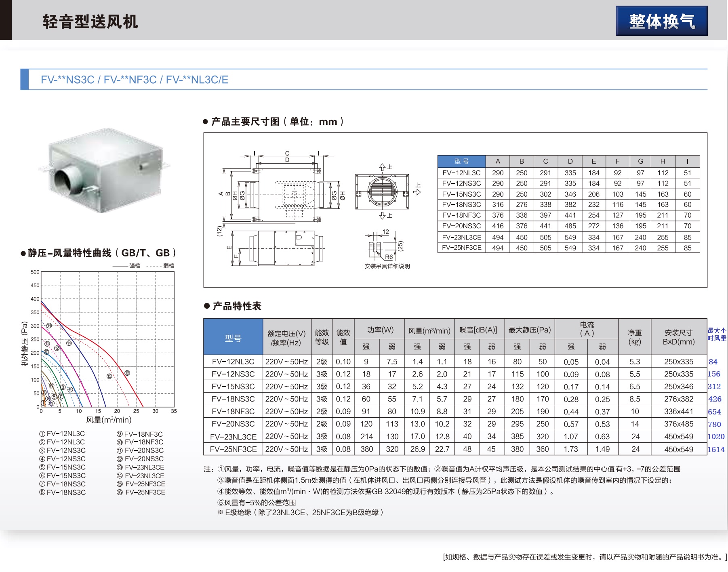Click legend entry ⑨ FV-18NF3C
The image size is (728, 572).
pyautogui.click(x=140, y=434)
